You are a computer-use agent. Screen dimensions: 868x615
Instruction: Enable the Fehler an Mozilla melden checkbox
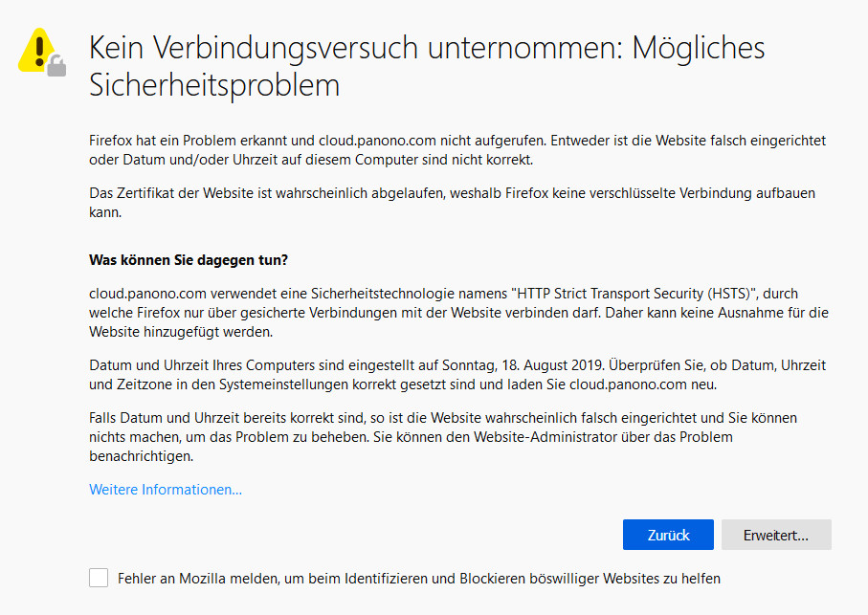pyautogui.click(x=99, y=578)
